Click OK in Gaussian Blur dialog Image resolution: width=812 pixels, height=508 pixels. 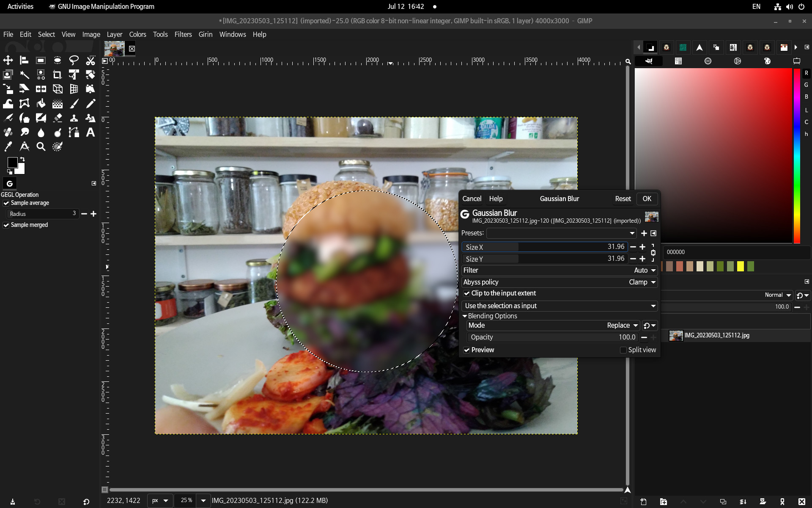click(647, 199)
